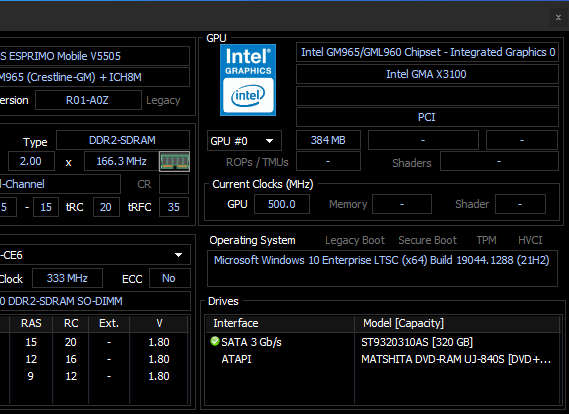
Task: Click the green status icon next to SATA 3 Gb/s
Action: pyautogui.click(x=215, y=341)
